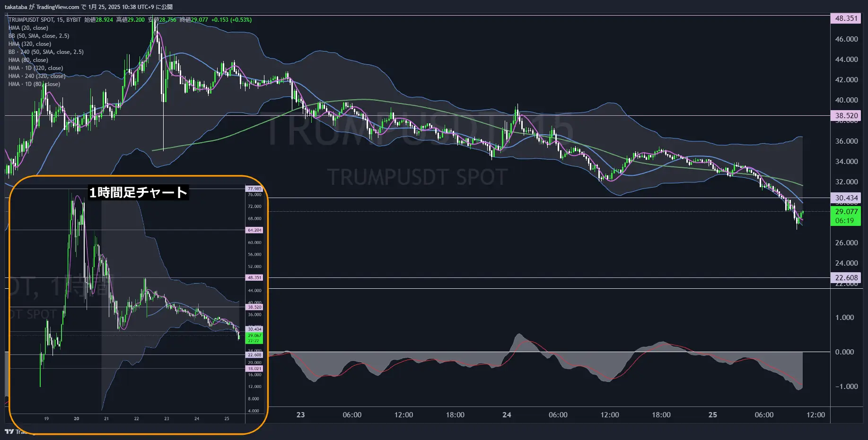Click the 34.000 tick on main price axis
The image size is (868, 440).
846,162
